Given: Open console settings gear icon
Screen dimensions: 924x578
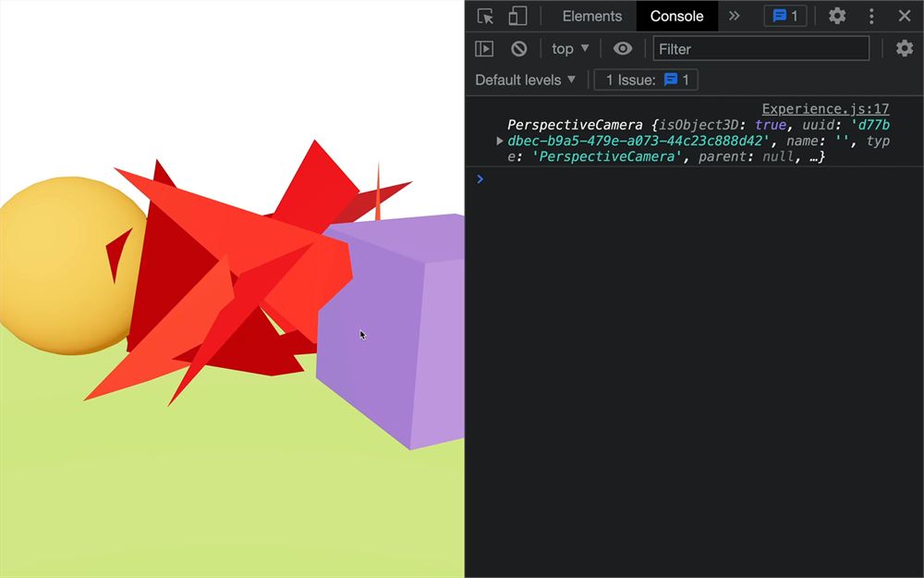Looking at the screenshot, I should pyautogui.click(x=904, y=48).
